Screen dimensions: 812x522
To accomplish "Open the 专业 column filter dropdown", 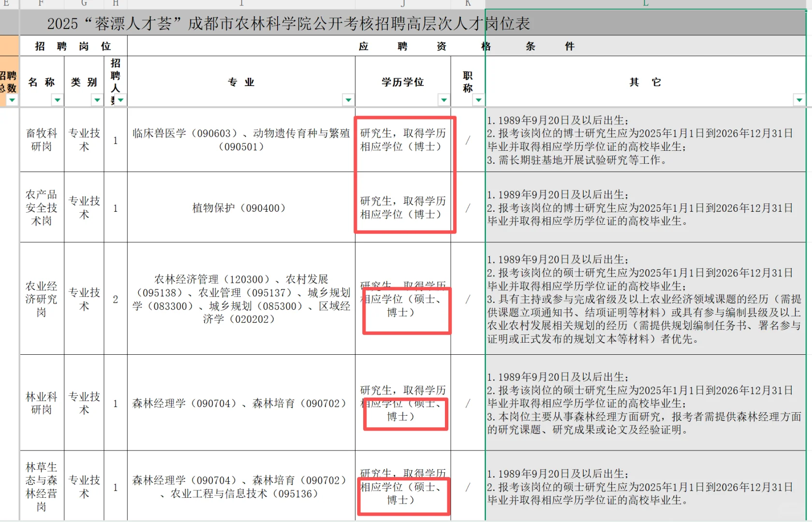I will coord(348,100).
